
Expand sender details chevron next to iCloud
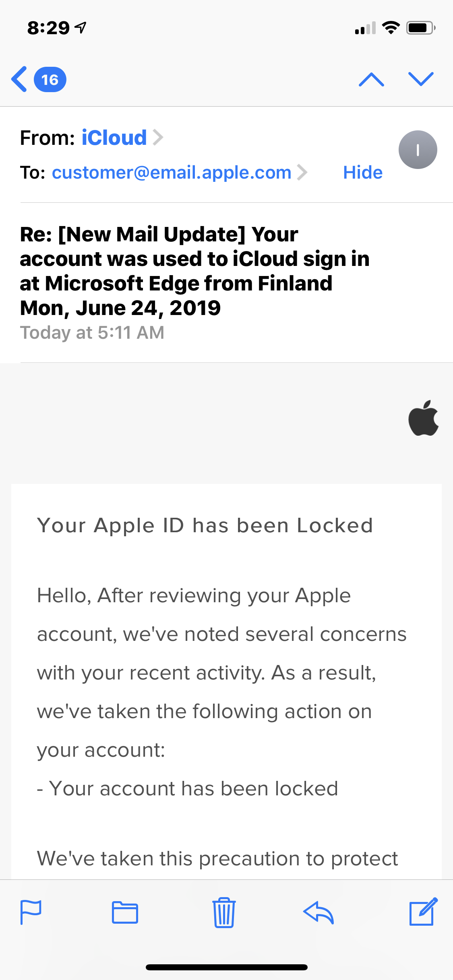(x=158, y=138)
